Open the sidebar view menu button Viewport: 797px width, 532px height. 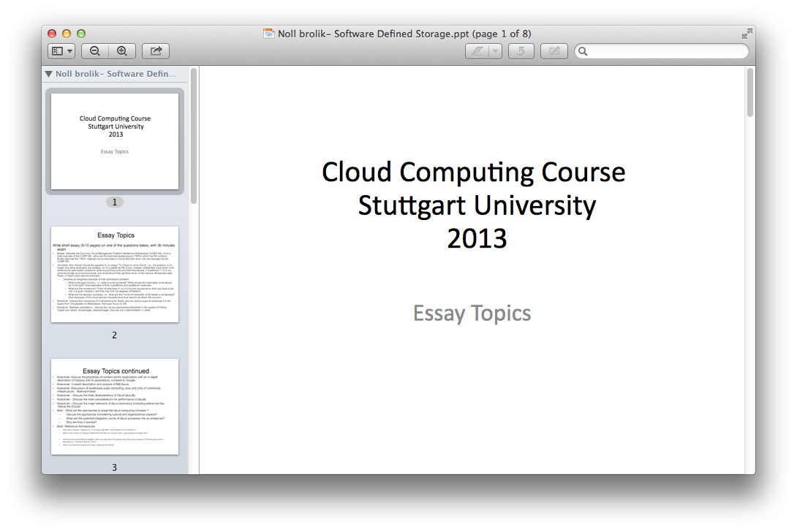(x=61, y=51)
